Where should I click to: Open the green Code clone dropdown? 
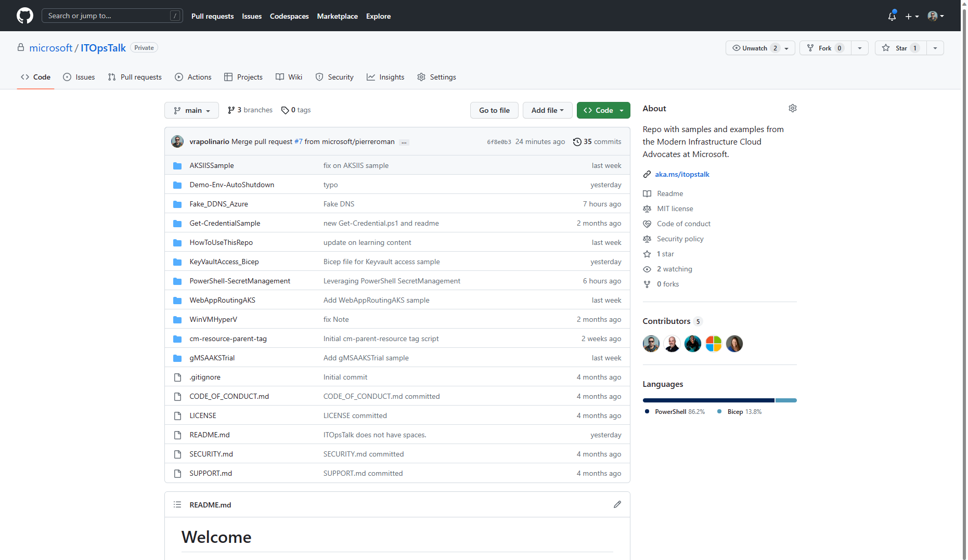pos(603,110)
